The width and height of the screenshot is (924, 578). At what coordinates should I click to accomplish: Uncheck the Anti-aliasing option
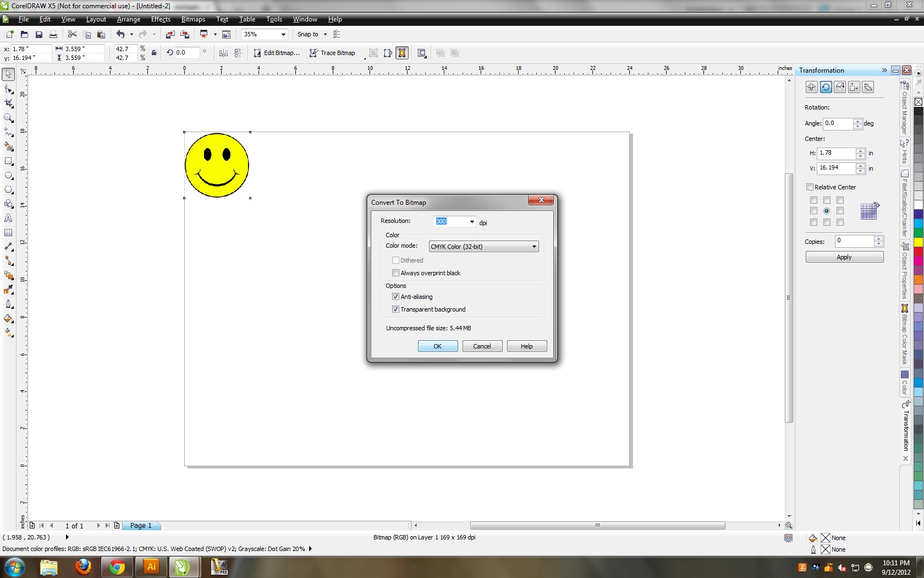click(x=395, y=297)
